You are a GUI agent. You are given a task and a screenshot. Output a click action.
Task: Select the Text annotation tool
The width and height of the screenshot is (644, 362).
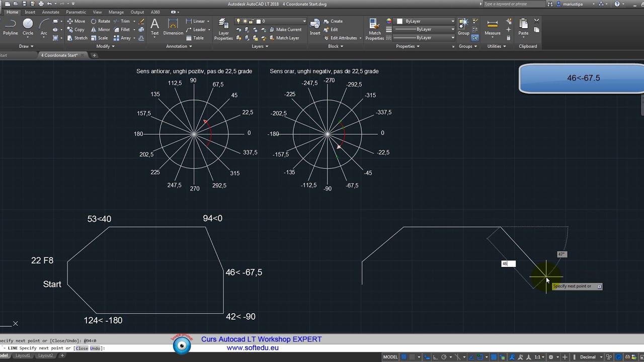click(154, 27)
